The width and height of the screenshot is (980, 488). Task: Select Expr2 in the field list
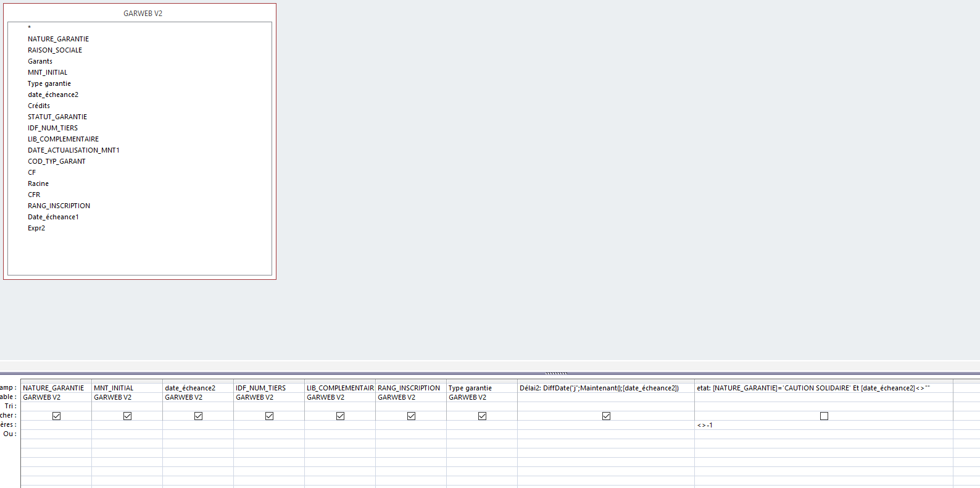36,228
